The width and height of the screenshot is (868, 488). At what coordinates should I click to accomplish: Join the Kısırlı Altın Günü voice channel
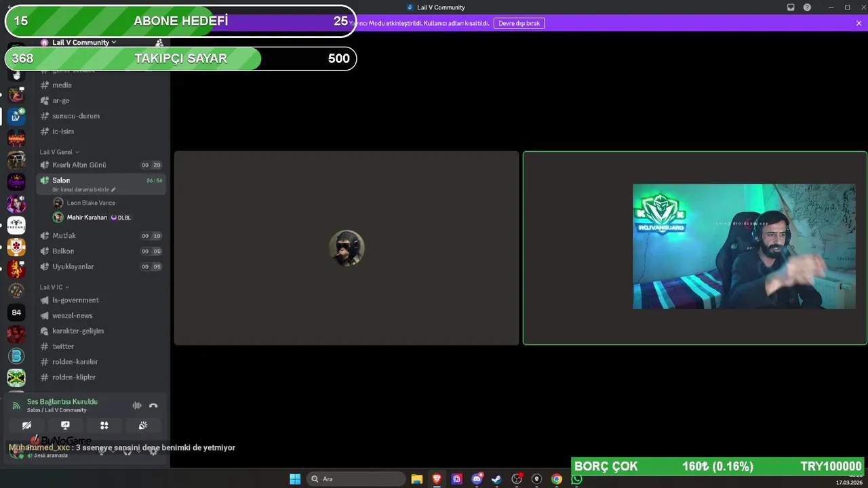pos(100,165)
